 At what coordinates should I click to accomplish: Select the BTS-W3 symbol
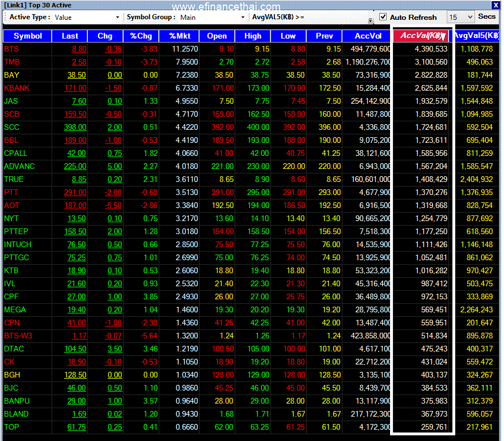18,336
